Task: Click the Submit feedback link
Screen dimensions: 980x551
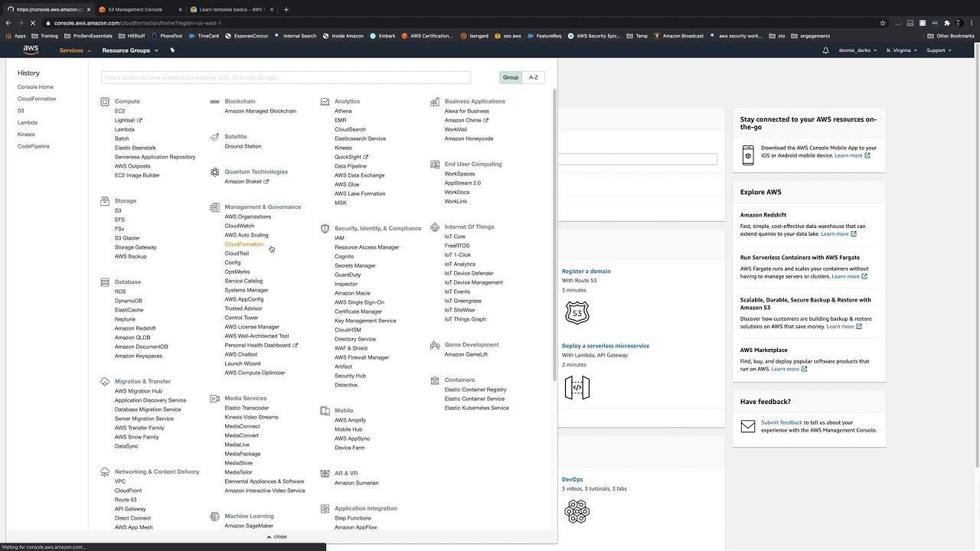Action: (782, 422)
